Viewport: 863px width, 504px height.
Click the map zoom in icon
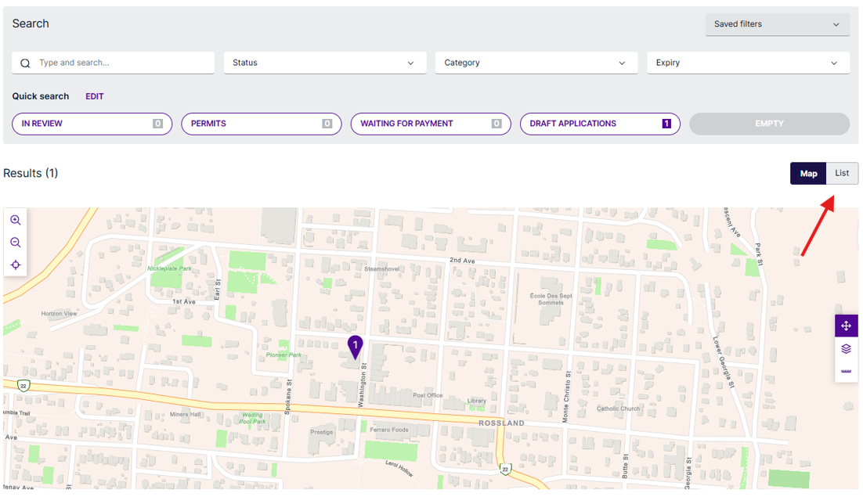click(16, 221)
